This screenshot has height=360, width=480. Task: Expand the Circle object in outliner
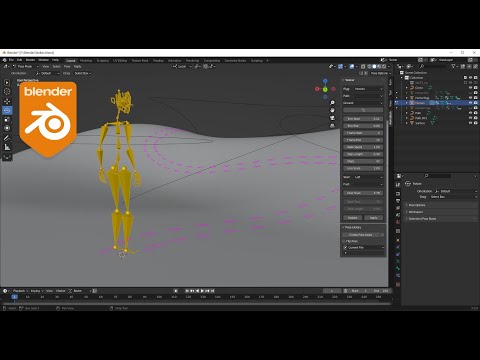pos(407,88)
